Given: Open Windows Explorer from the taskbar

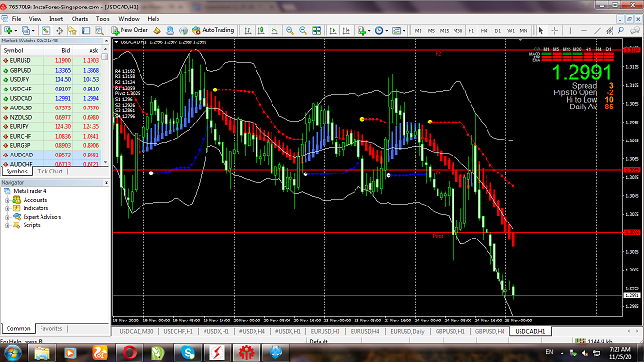Looking at the screenshot, I should (x=41, y=353).
